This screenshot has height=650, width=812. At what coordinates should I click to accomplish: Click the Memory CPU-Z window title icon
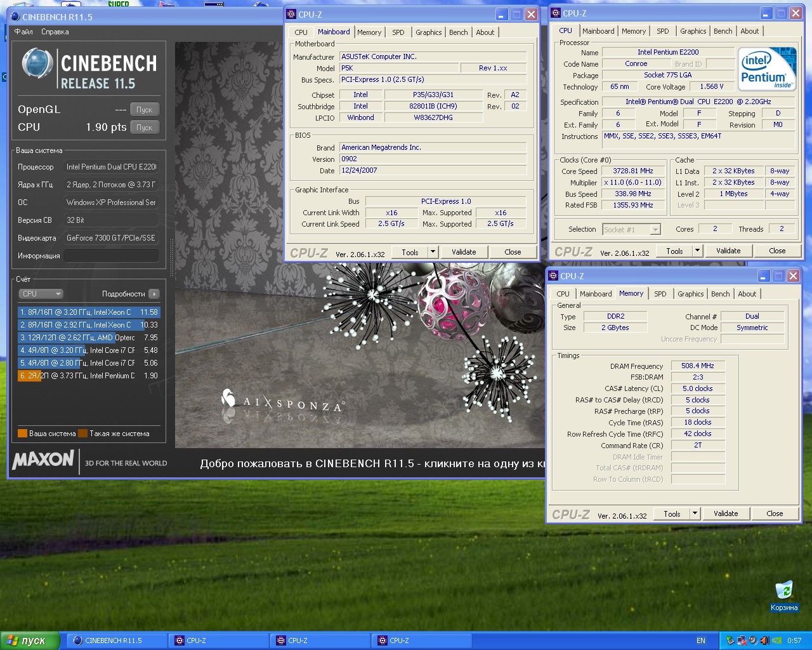(x=553, y=275)
